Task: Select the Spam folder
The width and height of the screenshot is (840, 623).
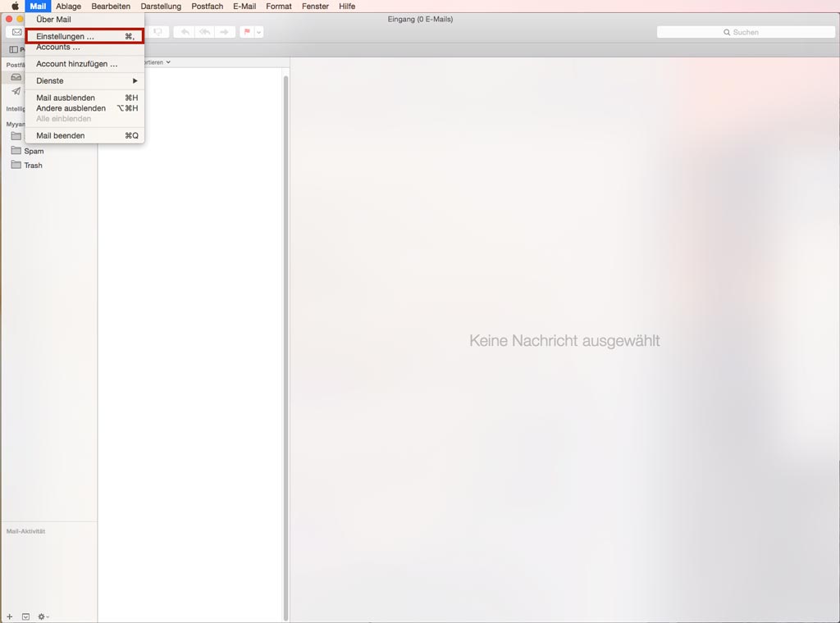Action: coord(34,151)
